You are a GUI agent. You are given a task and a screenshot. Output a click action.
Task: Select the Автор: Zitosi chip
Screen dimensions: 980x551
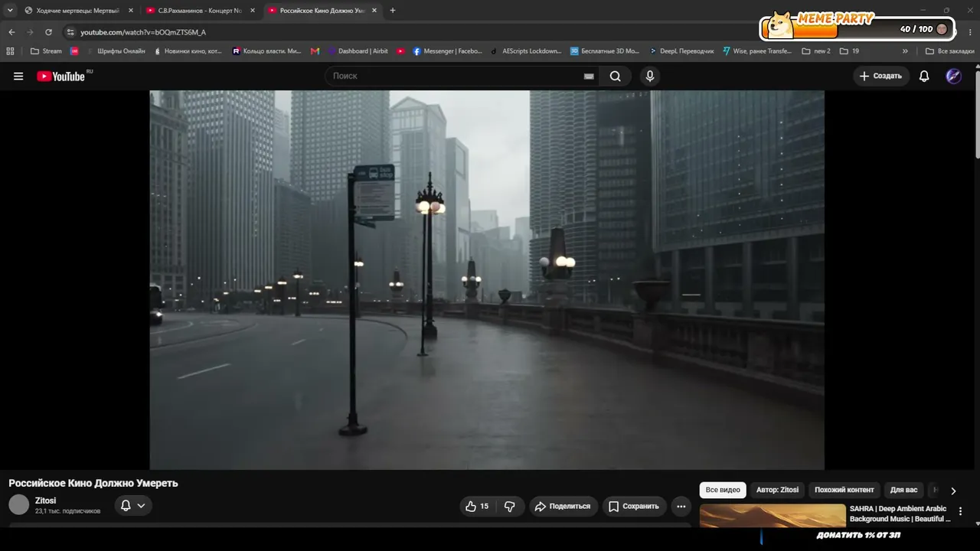[x=777, y=490]
